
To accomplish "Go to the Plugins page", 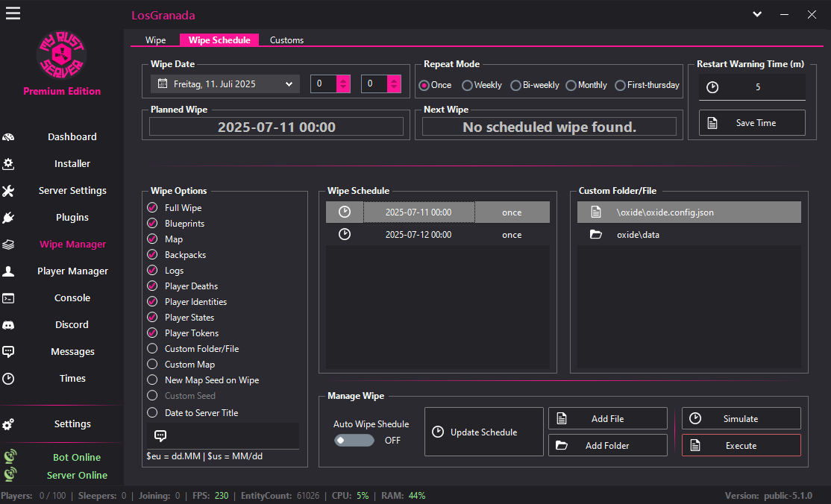I will click(72, 217).
